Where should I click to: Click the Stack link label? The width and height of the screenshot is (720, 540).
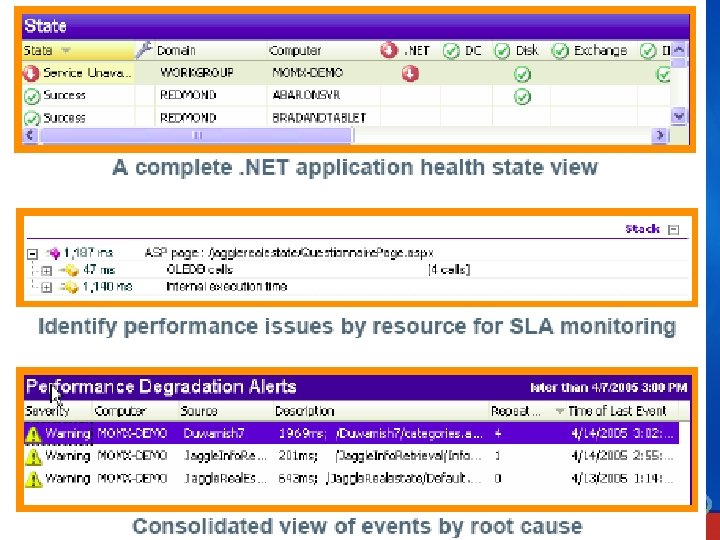point(642,229)
